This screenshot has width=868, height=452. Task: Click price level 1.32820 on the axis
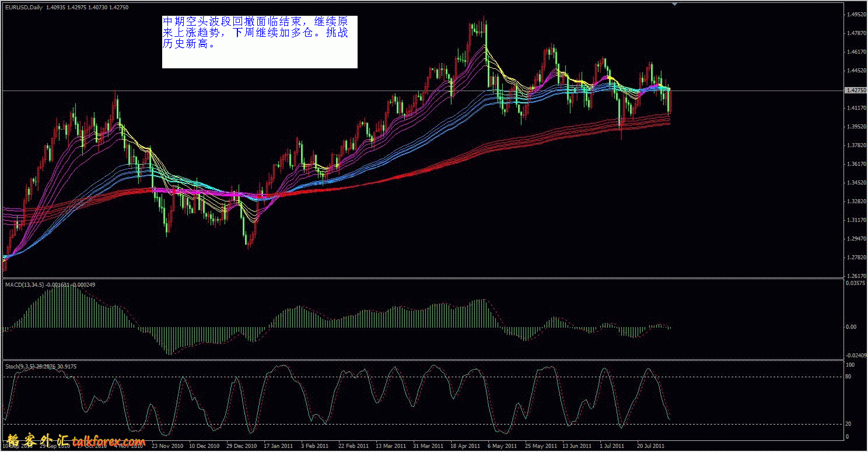[x=856, y=201]
